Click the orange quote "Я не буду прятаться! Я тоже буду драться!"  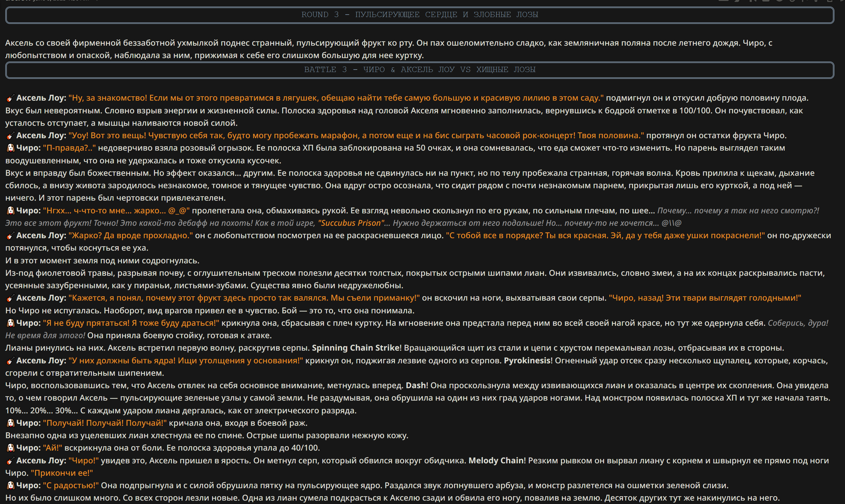(x=131, y=323)
